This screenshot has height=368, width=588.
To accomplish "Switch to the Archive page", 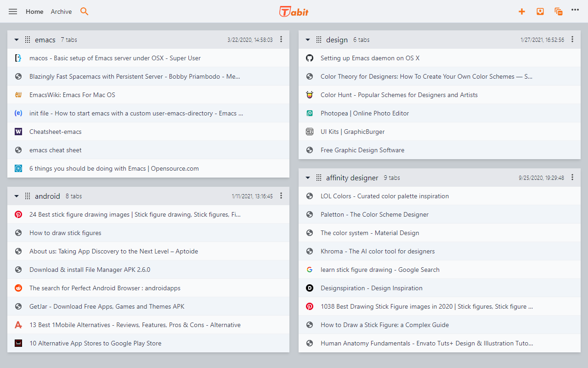I will coord(61,11).
